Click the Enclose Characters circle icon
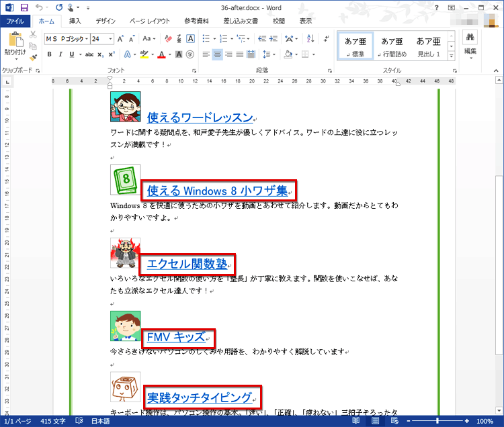 [190, 54]
